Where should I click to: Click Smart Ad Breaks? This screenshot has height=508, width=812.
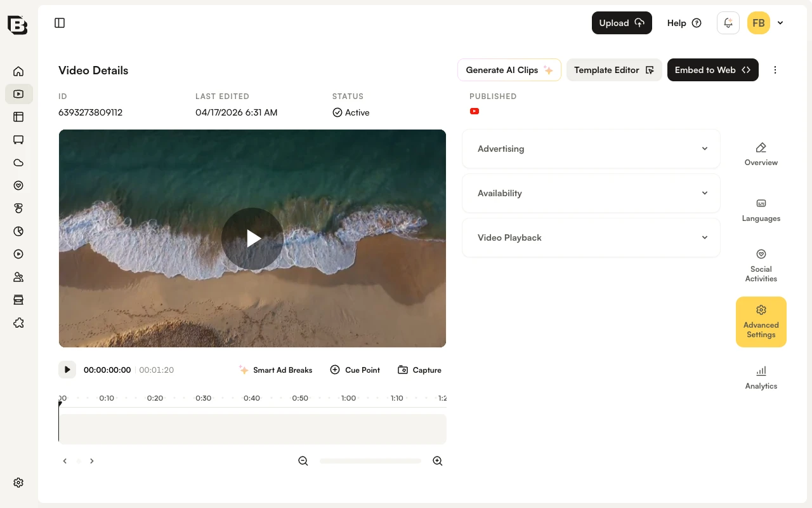point(275,370)
